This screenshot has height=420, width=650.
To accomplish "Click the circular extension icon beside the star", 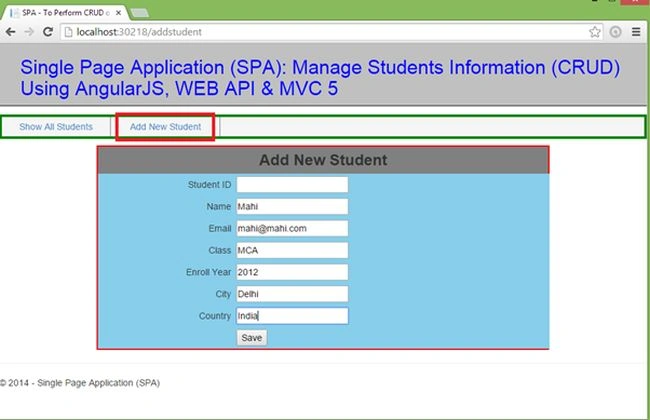I will point(616,32).
